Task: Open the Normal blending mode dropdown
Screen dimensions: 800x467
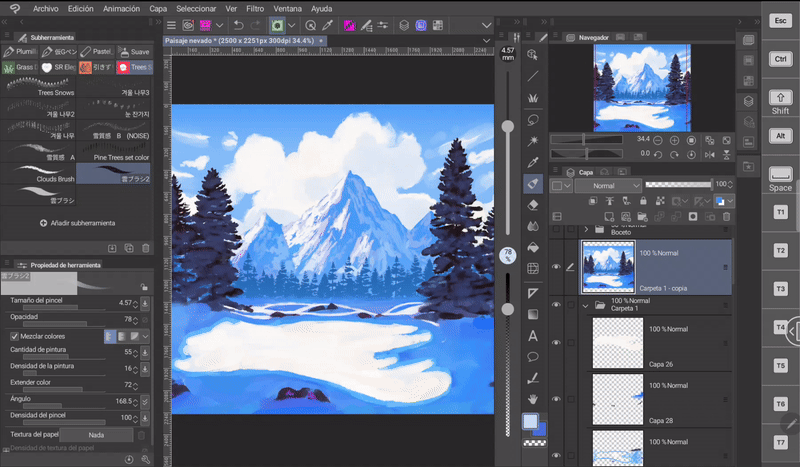Action: click(608, 186)
